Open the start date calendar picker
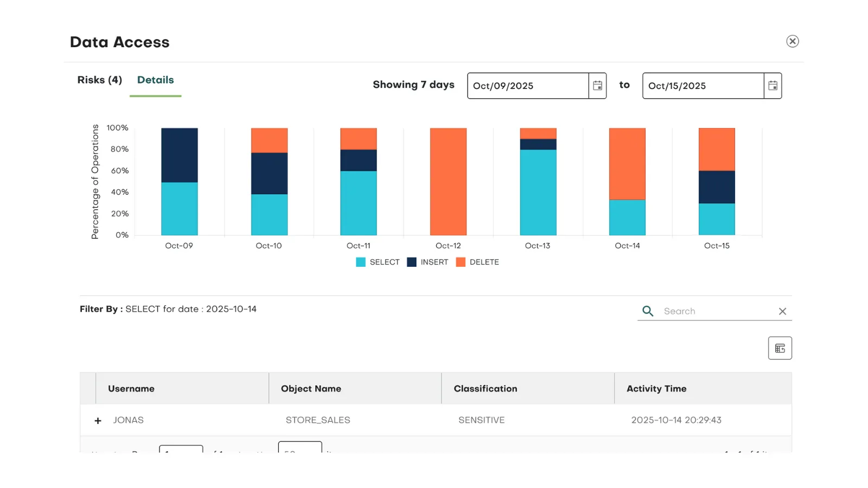The height and width of the screenshot is (488, 868). point(597,85)
